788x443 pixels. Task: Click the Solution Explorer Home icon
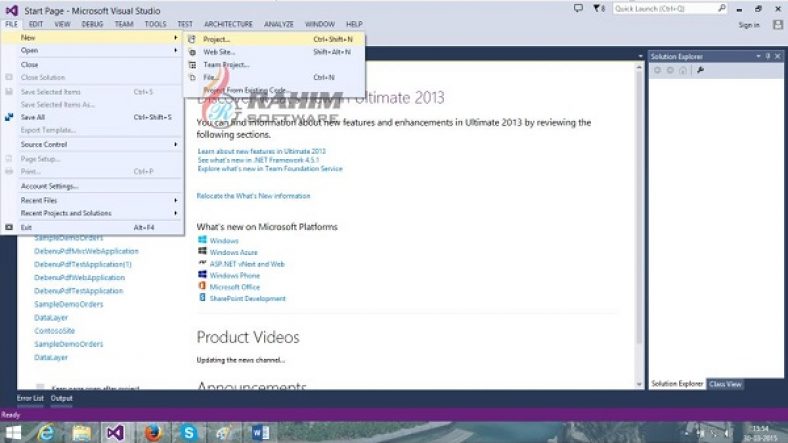pos(683,70)
